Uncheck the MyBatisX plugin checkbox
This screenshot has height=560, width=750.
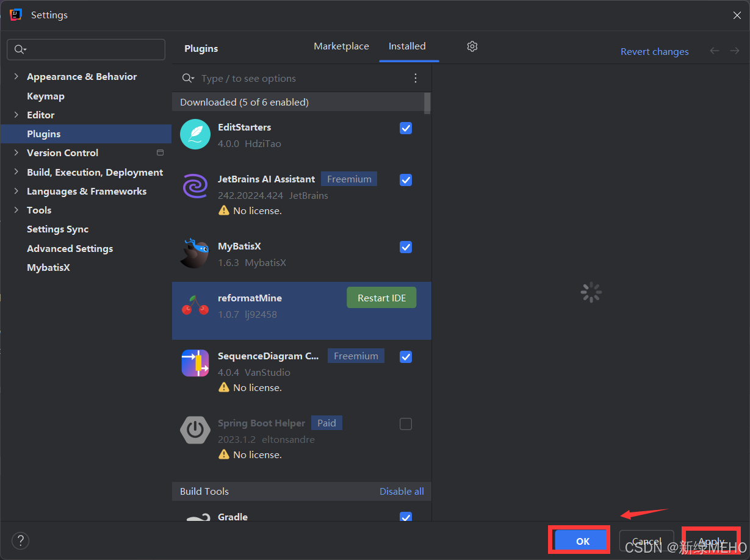coord(406,247)
